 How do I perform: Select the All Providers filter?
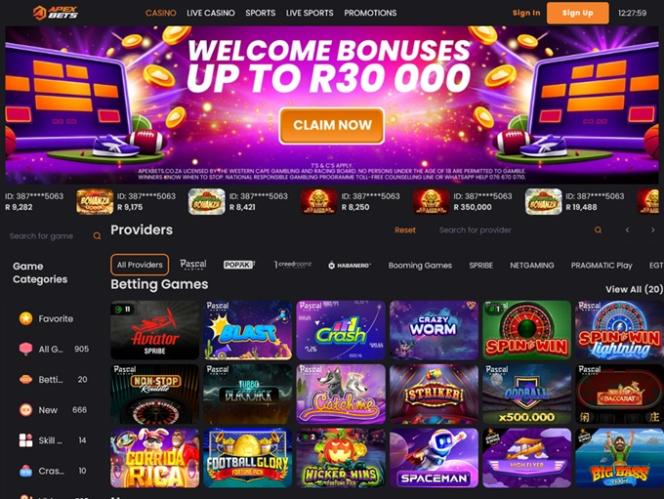[x=140, y=265]
